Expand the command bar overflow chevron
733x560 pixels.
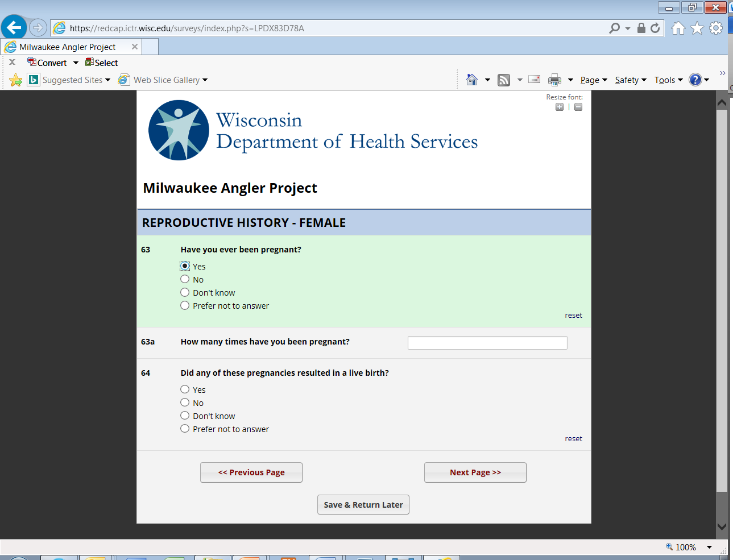[x=722, y=73]
